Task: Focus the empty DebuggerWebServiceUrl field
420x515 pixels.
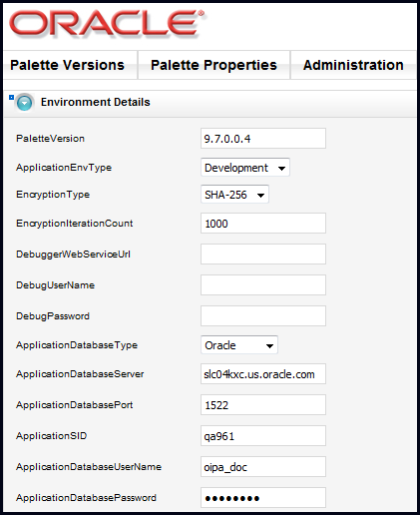Action: (263, 255)
